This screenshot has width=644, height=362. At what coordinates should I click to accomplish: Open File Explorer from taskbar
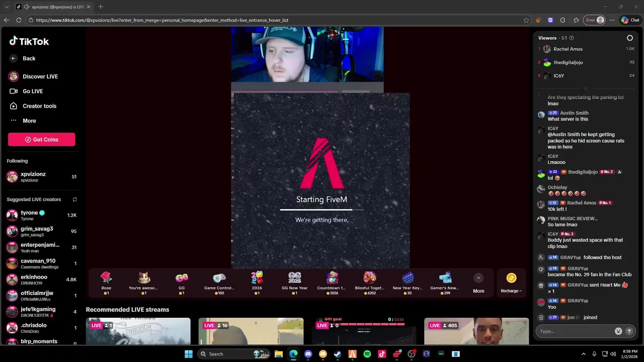click(x=279, y=354)
